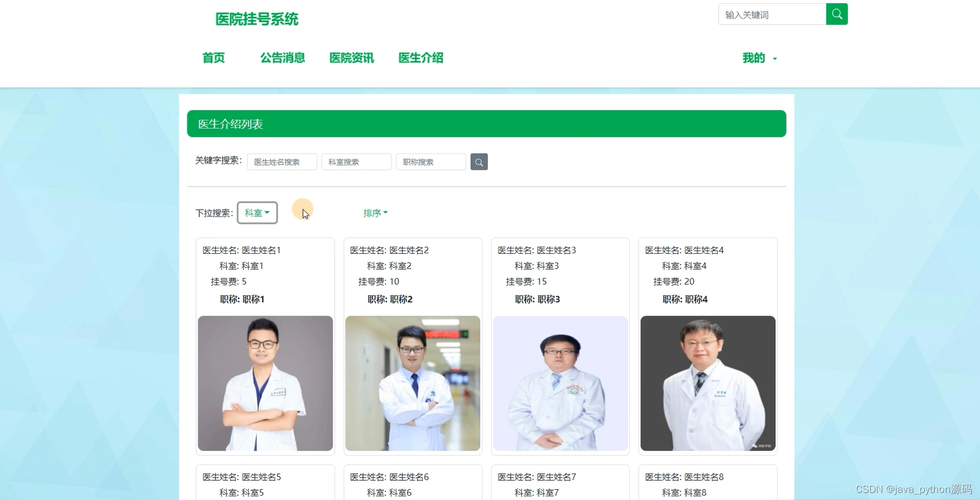Click the 医生介绍列表 green header bar
980x500 pixels.
coord(487,124)
